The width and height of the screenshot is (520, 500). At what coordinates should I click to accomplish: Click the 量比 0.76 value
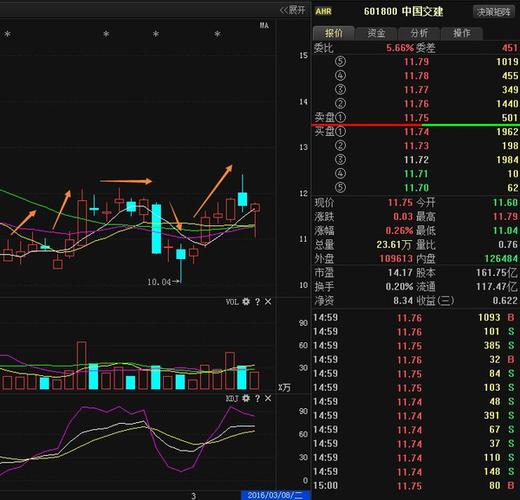tap(508, 245)
